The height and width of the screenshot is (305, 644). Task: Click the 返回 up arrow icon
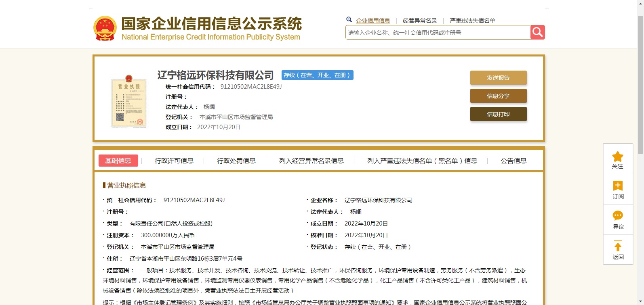618,246
